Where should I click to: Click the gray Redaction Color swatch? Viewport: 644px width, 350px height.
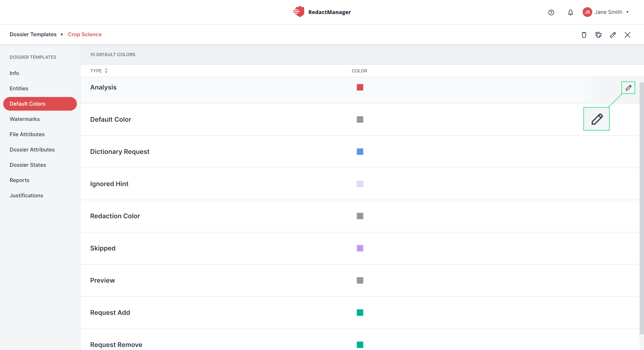tap(360, 216)
